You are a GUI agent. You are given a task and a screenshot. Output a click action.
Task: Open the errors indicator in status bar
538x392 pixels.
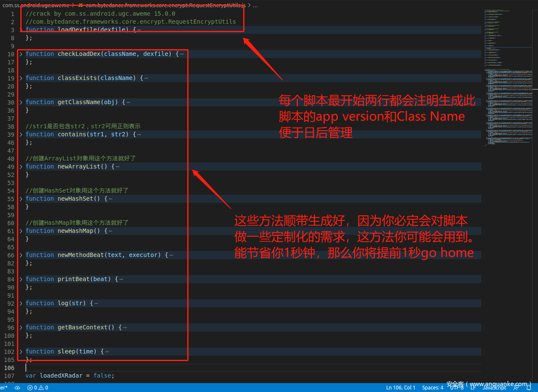(32, 388)
